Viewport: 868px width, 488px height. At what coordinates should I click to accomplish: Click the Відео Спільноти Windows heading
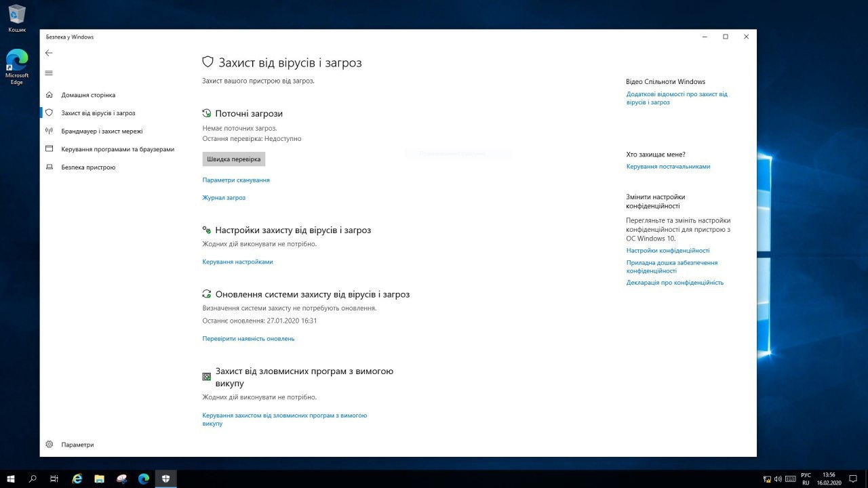[666, 82]
